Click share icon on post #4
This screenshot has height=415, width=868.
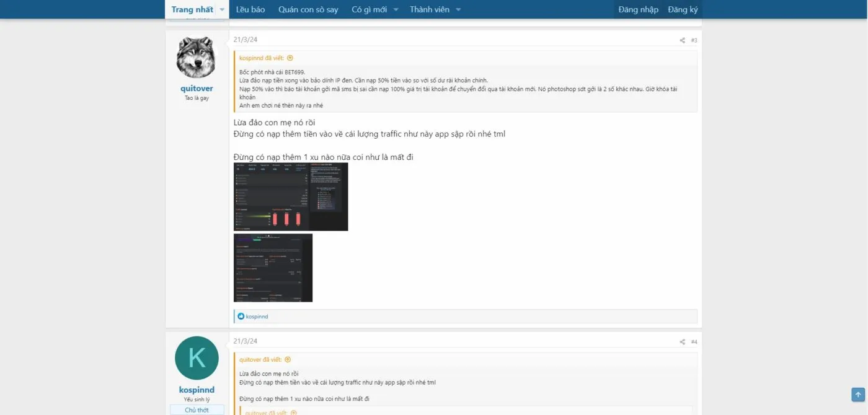coord(682,342)
